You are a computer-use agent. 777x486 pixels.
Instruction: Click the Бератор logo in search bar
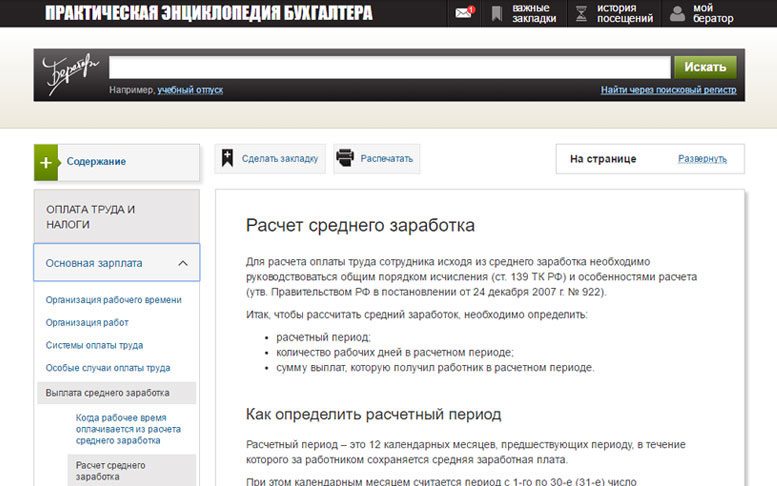click(69, 73)
